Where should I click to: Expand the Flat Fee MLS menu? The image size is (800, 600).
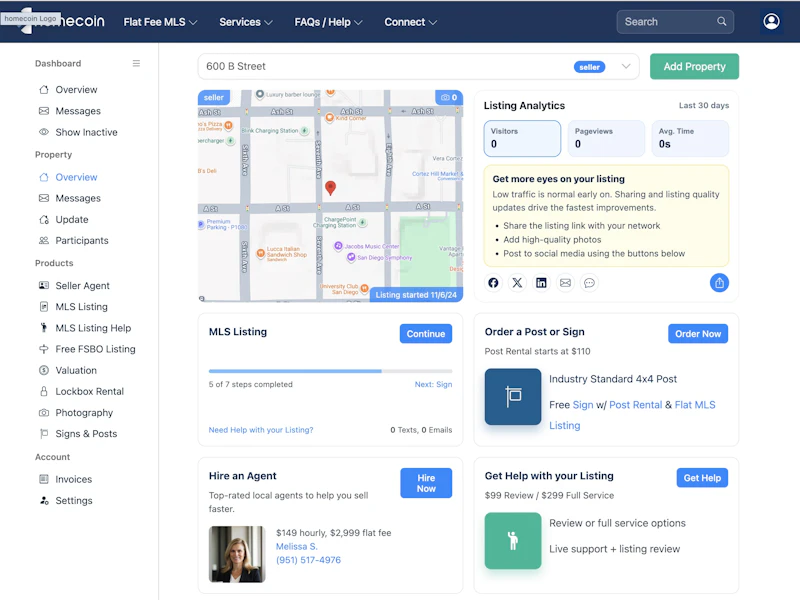pyautogui.click(x=160, y=22)
